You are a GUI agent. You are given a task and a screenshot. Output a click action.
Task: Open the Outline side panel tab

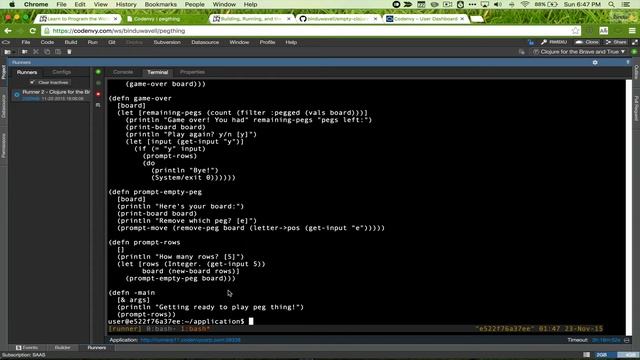[636, 72]
